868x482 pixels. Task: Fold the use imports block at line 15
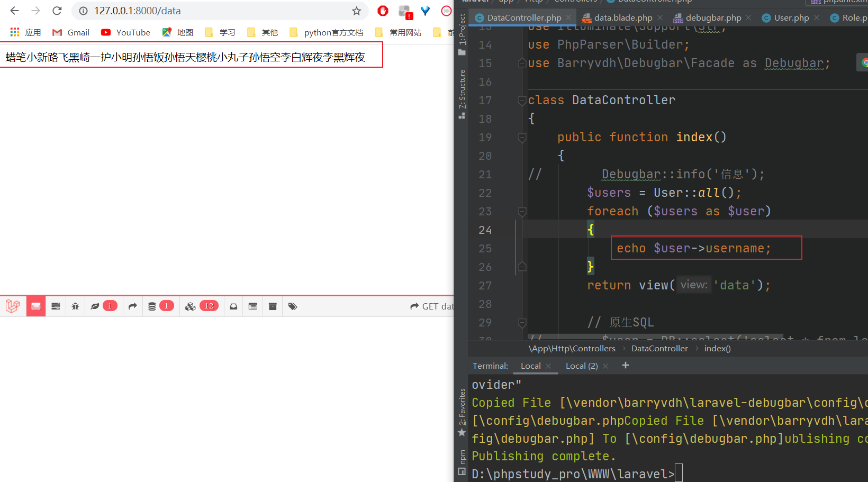(x=522, y=63)
